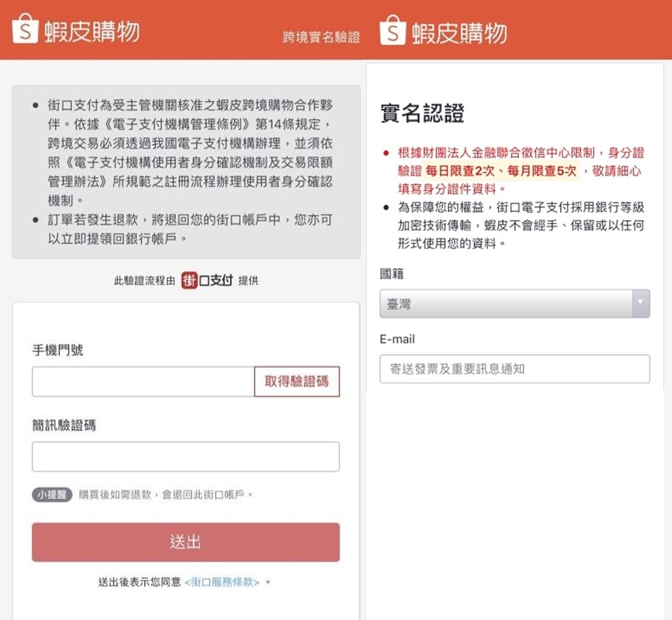Click the 國籍 field label
Viewport: 672px width, 620px height.
pos(392,274)
